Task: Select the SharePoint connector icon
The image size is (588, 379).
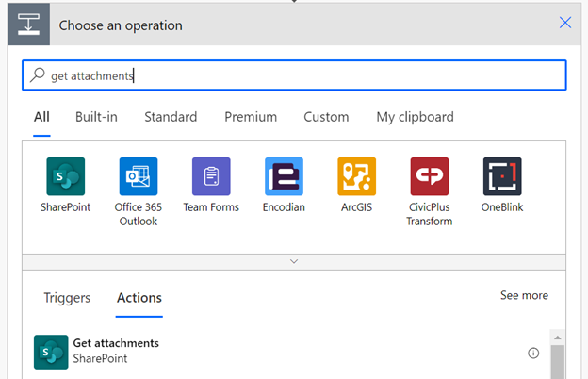Action: pyautogui.click(x=66, y=176)
